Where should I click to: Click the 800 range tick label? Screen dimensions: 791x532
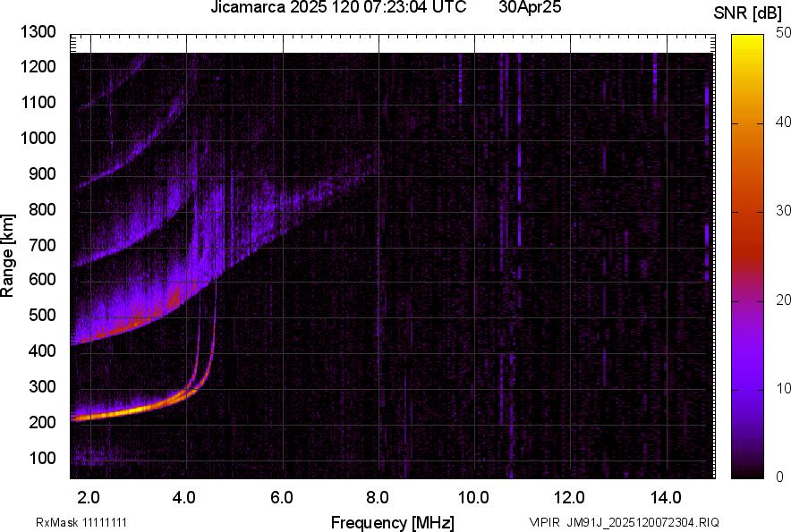pyautogui.click(x=42, y=209)
